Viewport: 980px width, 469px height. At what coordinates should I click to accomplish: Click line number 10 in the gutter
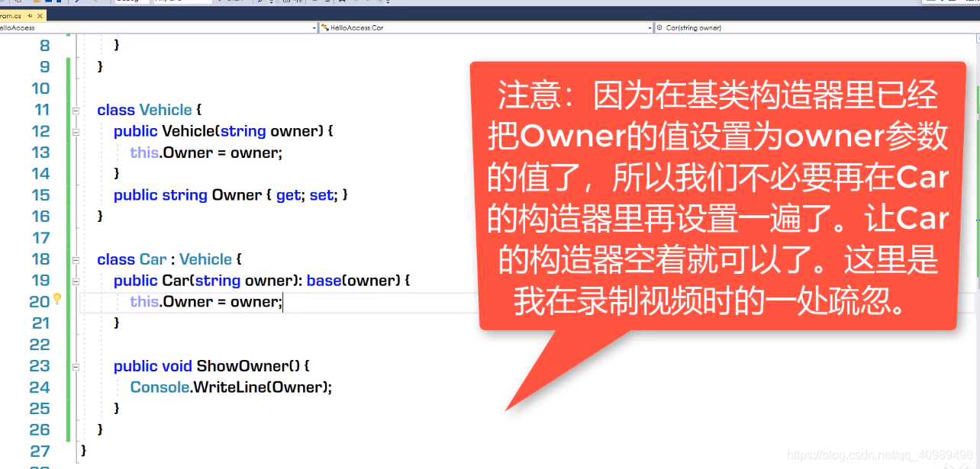tap(40, 88)
